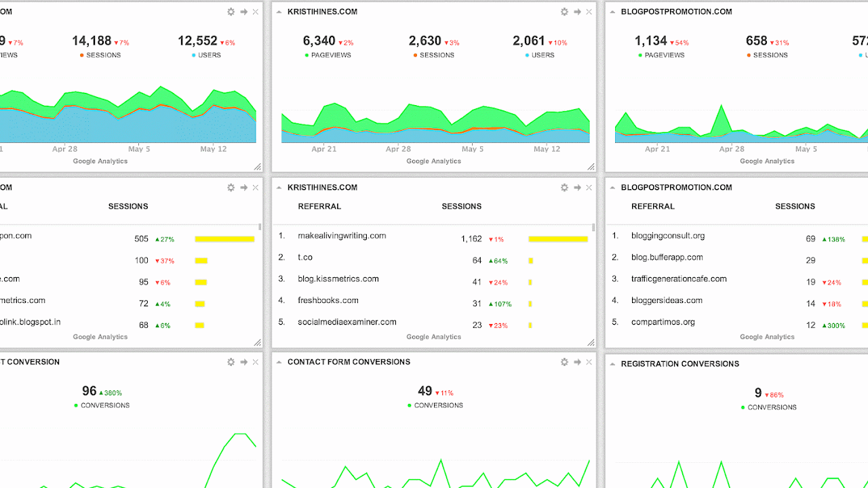Collapse the KRISTIHINES.COM referral widget
This screenshot has width=868, height=488.
[279, 188]
